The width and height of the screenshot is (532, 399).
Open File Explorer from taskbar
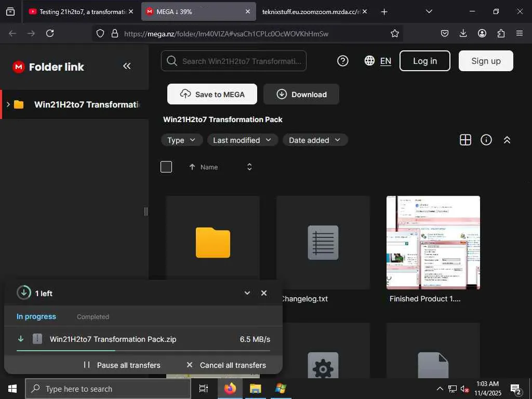pyautogui.click(x=256, y=389)
